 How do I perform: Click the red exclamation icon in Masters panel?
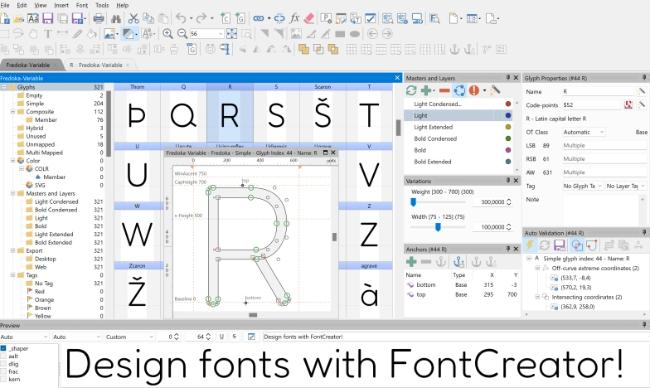point(474,90)
